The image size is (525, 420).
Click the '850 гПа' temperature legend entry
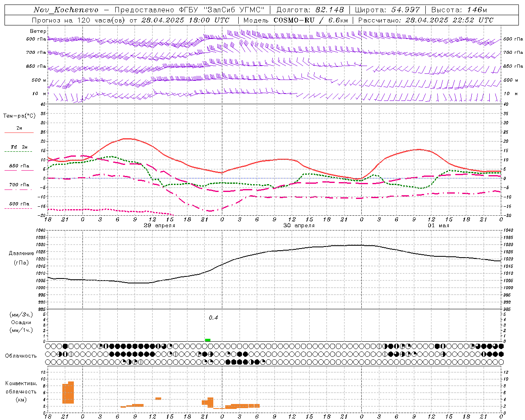pyautogui.click(x=19, y=166)
